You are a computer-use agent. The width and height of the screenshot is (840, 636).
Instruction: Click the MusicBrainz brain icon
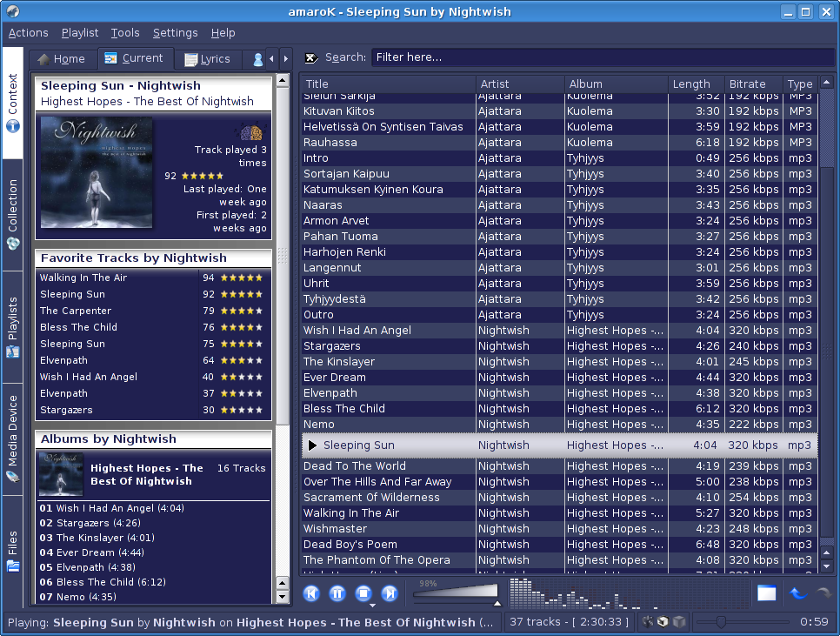[x=250, y=132]
